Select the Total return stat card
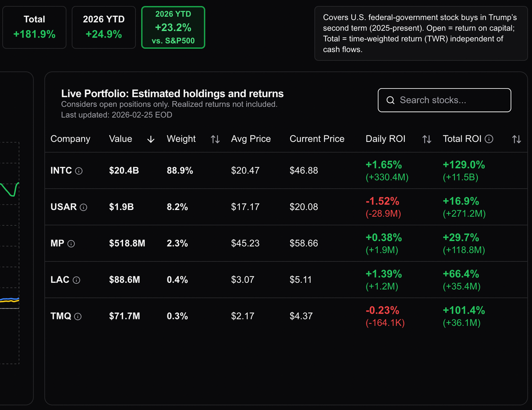Screen dimensions: 532x410 (34, 27)
